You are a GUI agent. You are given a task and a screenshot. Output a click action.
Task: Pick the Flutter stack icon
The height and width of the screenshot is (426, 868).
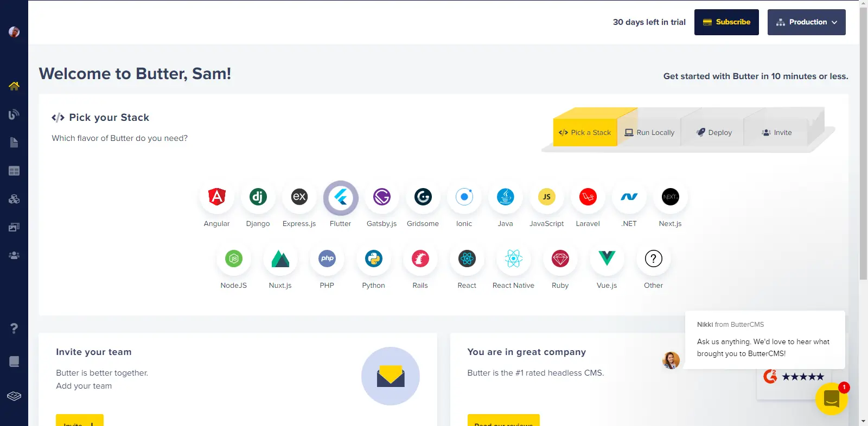click(341, 198)
